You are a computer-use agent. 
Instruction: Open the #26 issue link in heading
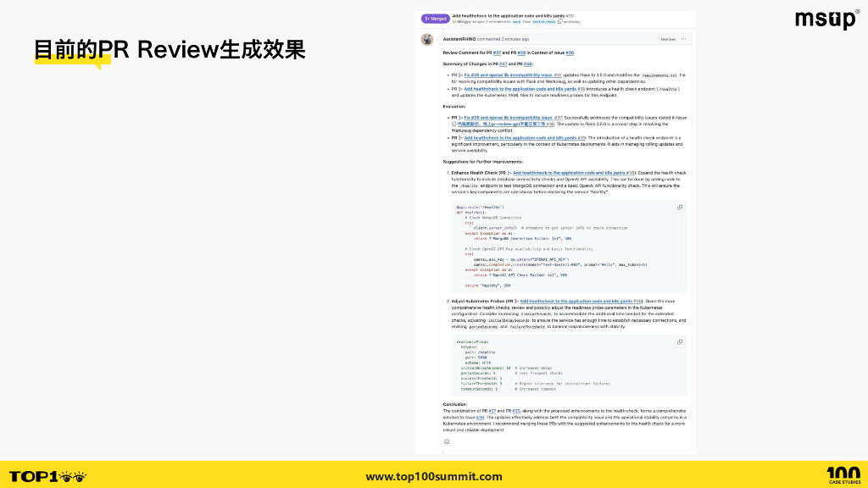(570, 53)
